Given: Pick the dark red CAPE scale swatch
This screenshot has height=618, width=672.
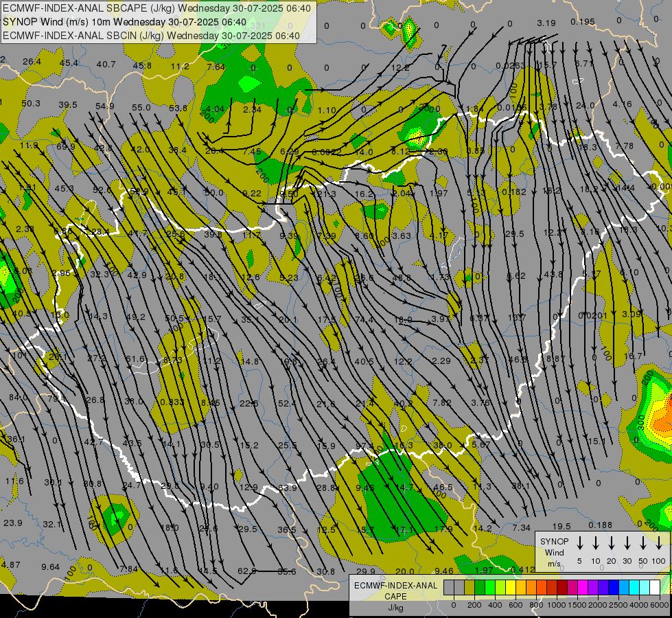Looking at the screenshot, I should click(562, 587).
